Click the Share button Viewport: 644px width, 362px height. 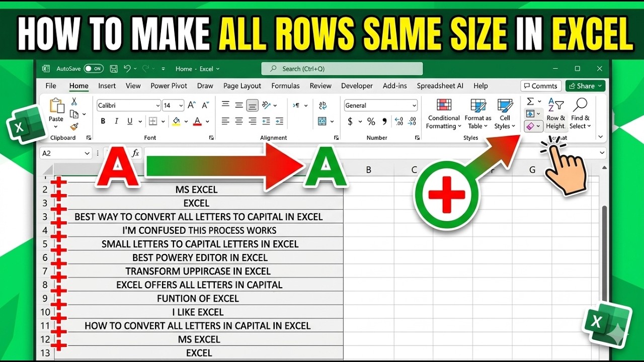click(585, 86)
